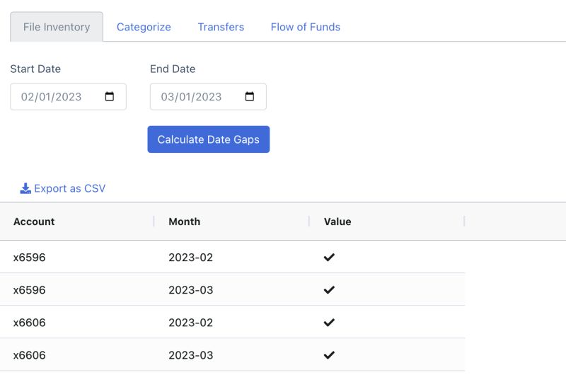The height and width of the screenshot is (392, 566).
Task: Click checkmark for x6606 2023-03 row
Action: coord(329,355)
